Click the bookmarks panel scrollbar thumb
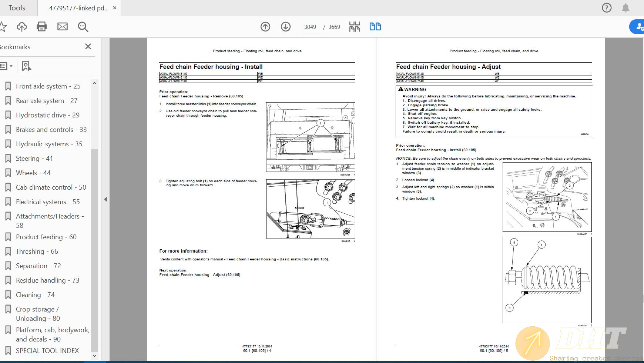 94,250
